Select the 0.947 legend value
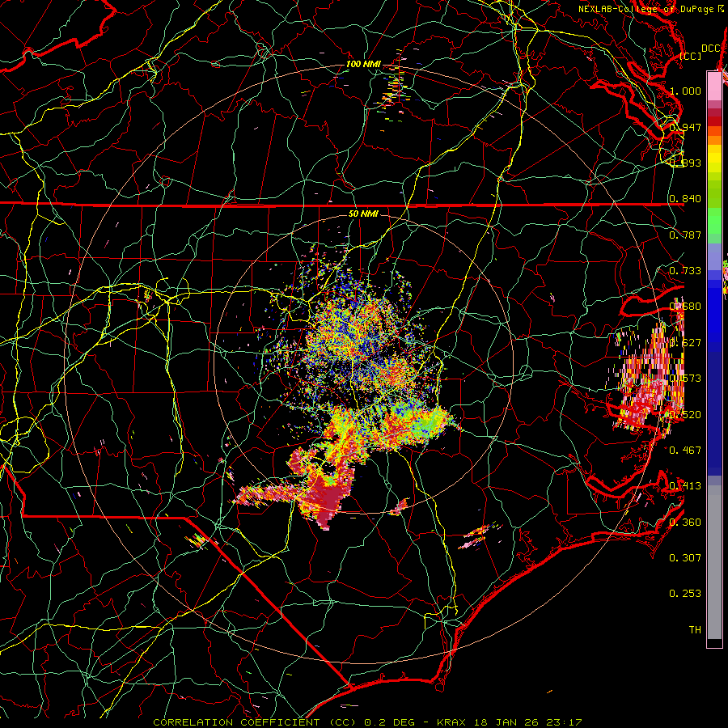Viewport: 728px width, 728px height. tap(685, 127)
